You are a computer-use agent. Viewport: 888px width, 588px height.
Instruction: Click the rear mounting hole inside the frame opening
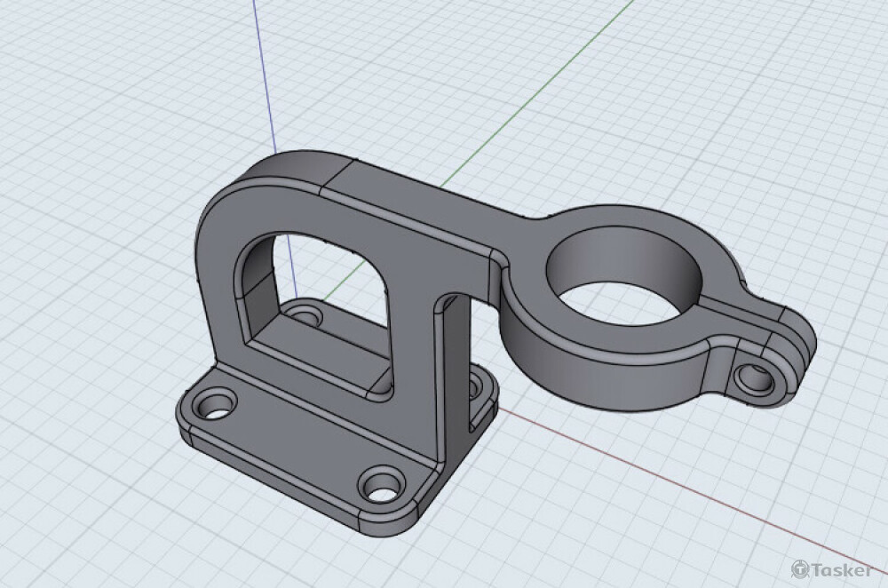pos(306,314)
